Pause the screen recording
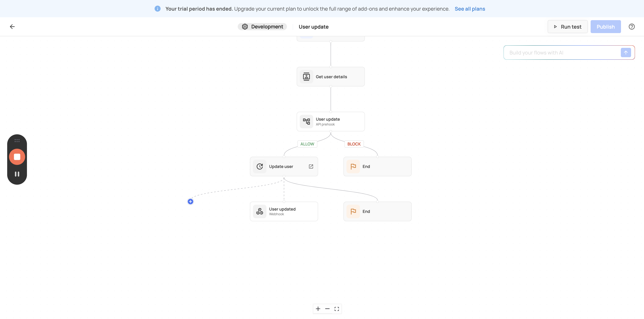 (x=17, y=174)
